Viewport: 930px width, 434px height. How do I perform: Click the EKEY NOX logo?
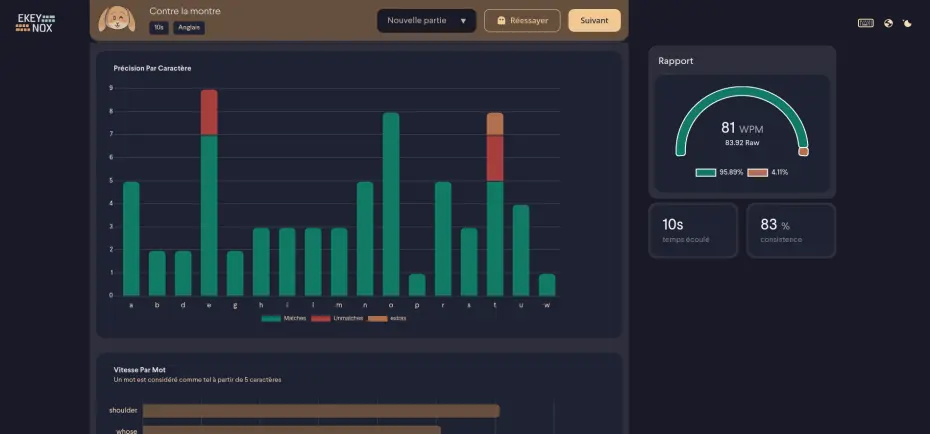pos(35,23)
